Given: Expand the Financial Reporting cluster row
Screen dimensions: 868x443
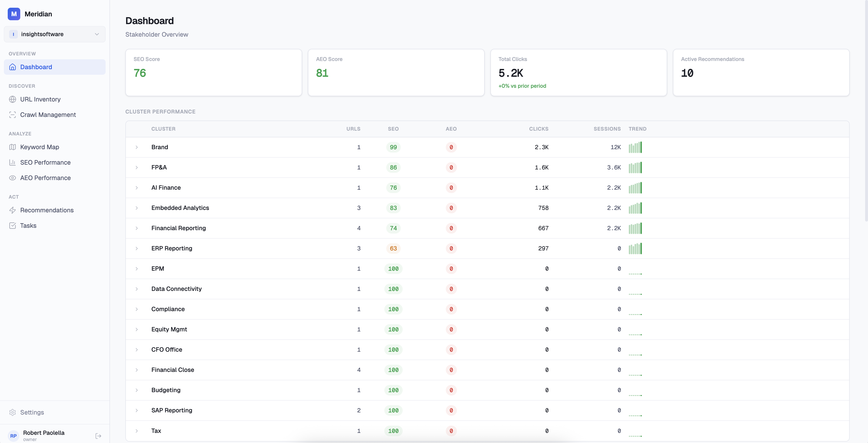Looking at the screenshot, I should click(137, 228).
